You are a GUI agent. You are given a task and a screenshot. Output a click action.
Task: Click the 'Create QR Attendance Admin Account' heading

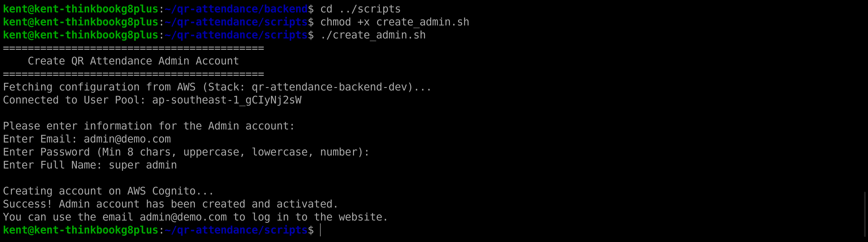133,61
